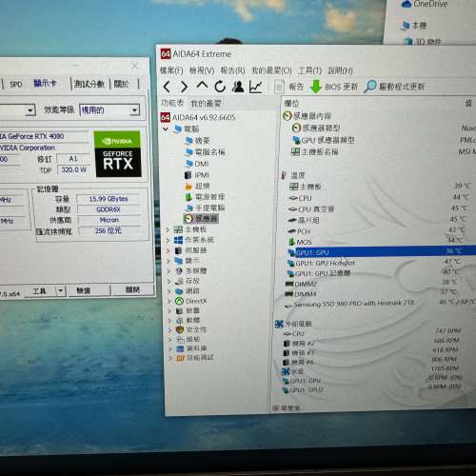The height and width of the screenshot is (476, 476).
Task: Select 電腦名稱 in the tree
Action: 205,152
